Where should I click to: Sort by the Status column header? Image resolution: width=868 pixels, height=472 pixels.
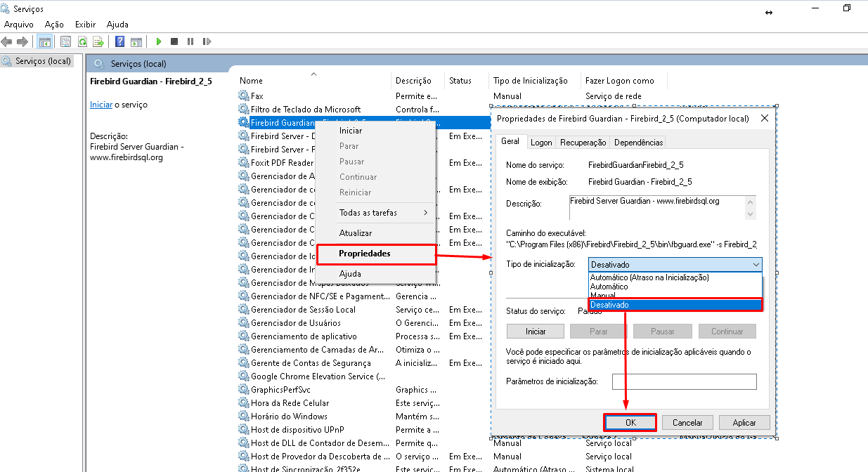click(x=467, y=80)
